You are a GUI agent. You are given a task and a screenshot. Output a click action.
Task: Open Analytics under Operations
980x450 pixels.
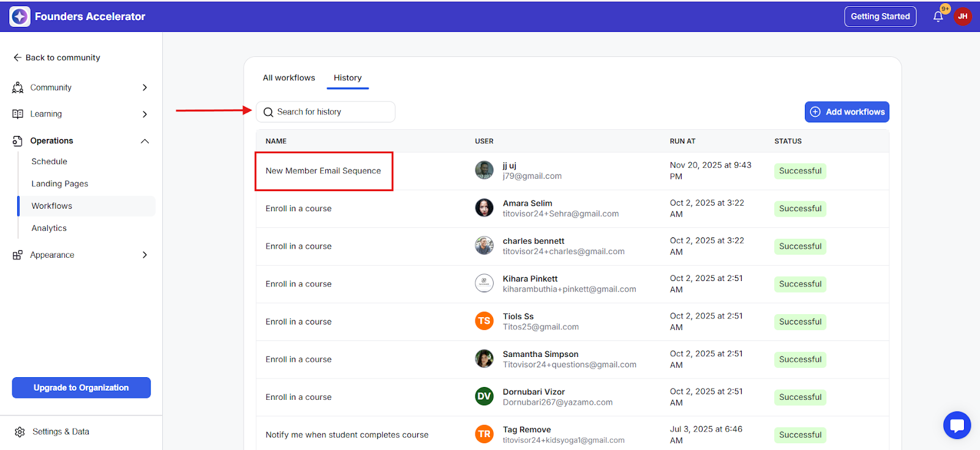49,228
